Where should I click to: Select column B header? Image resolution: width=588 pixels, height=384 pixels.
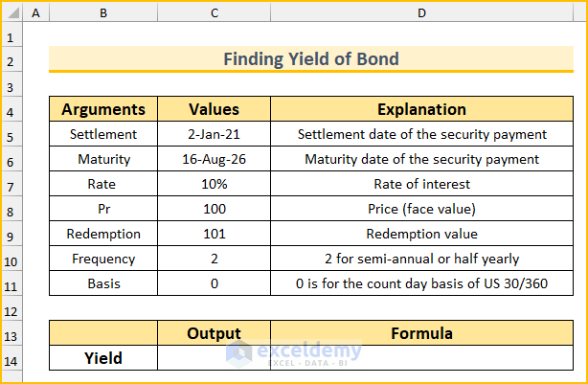(x=103, y=12)
